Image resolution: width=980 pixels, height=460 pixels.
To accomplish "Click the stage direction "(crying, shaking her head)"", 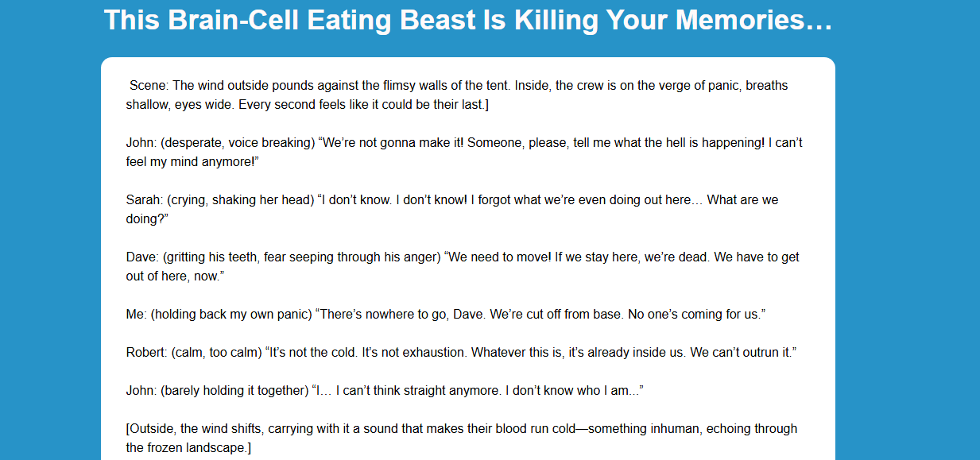I will click(241, 200).
